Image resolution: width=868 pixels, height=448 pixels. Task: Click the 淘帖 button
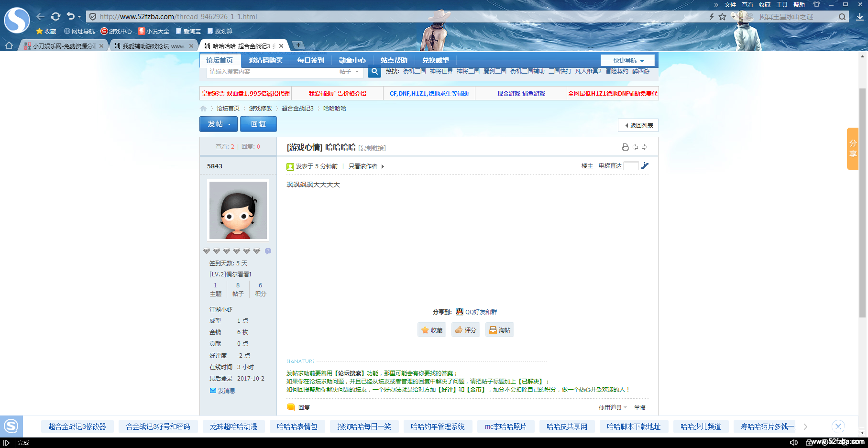pyautogui.click(x=500, y=330)
